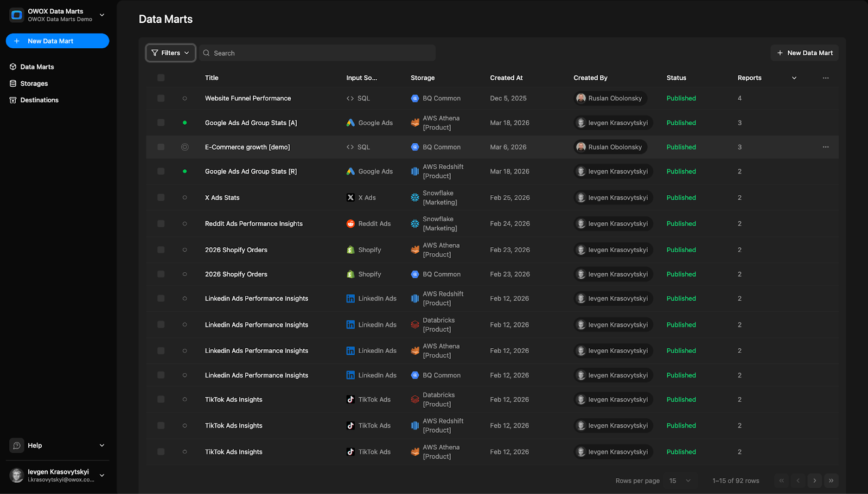Select the X Ads Stats row checkbox
The image size is (868, 494).
tap(161, 197)
